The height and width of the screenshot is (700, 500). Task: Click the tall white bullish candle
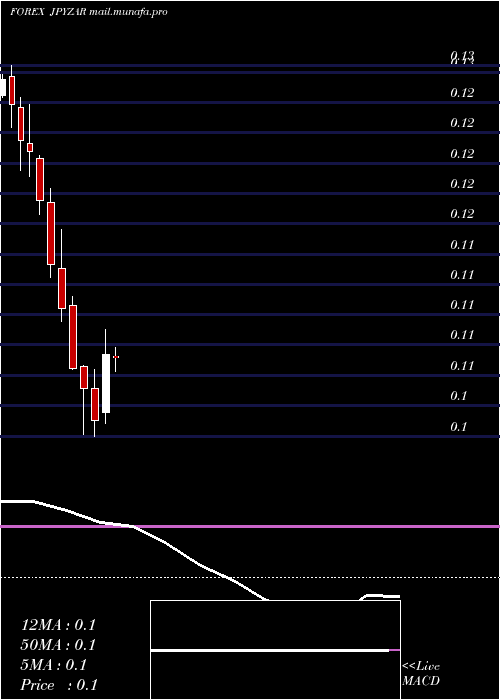(106, 383)
